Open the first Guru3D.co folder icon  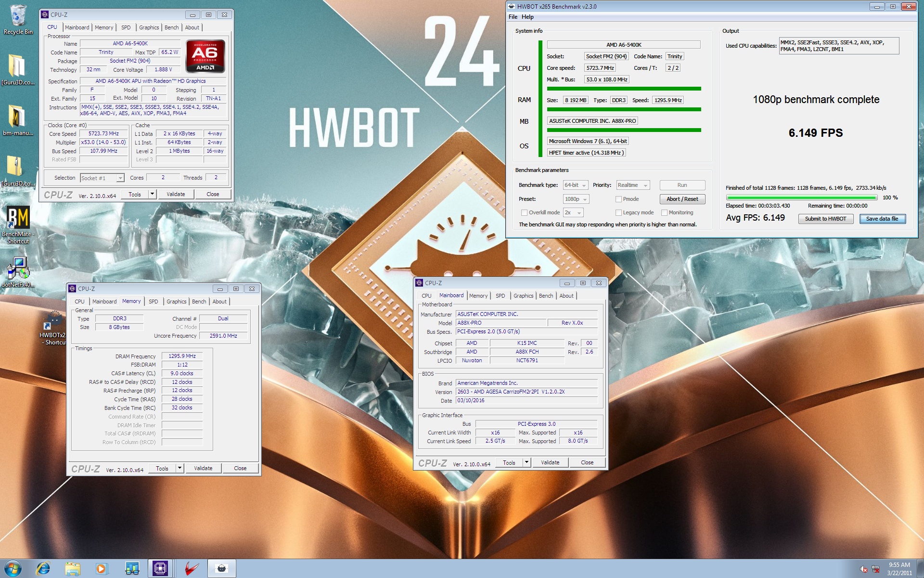[x=18, y=69]
